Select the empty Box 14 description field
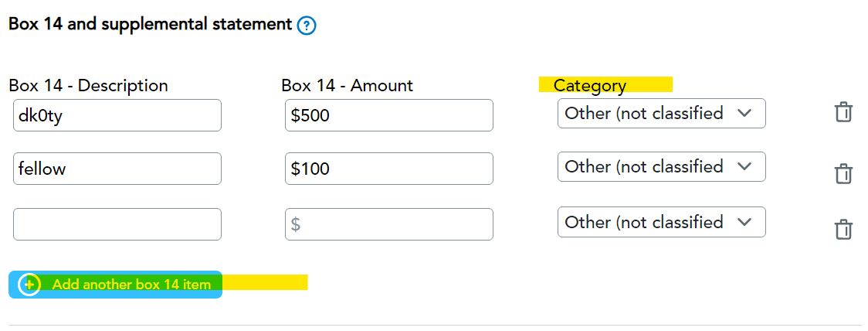The height and width of the screenshot is (331, 868). [x=117, y=224]
